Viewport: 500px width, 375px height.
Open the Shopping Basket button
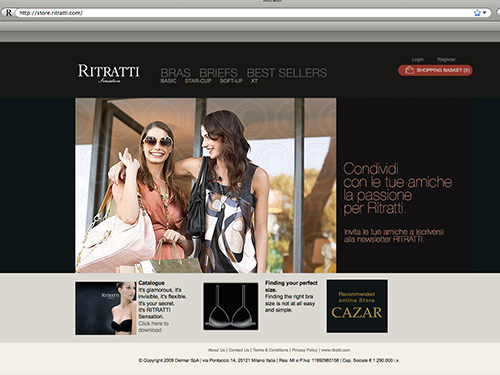point(435,70)
